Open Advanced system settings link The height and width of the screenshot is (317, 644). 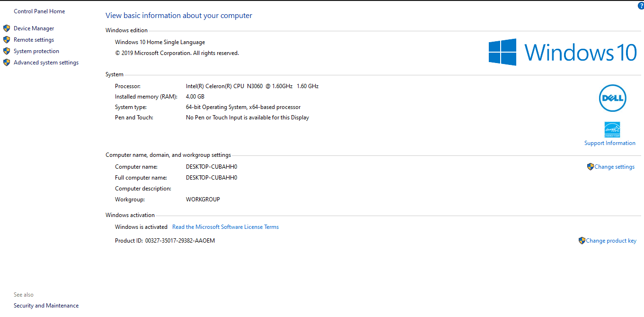tap(46, 63)
